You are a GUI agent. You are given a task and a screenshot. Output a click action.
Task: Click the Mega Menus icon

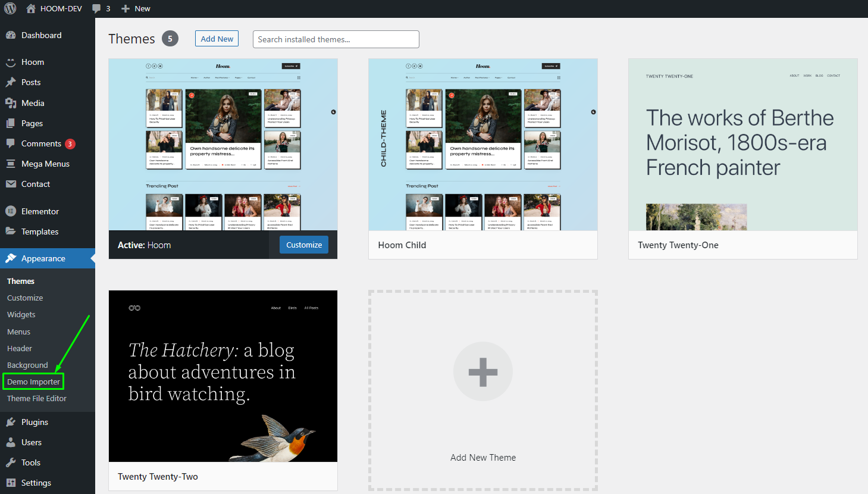pyautogui.click(x=11, y=164)
